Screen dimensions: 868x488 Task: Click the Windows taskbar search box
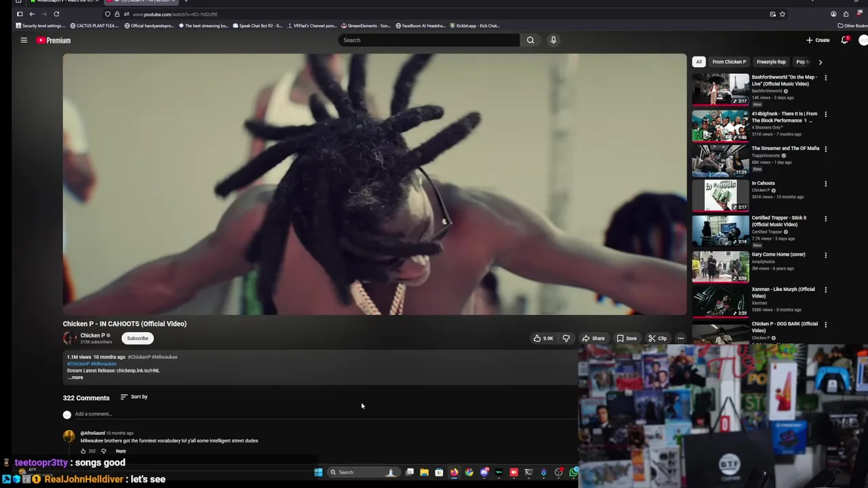(363, 472)
